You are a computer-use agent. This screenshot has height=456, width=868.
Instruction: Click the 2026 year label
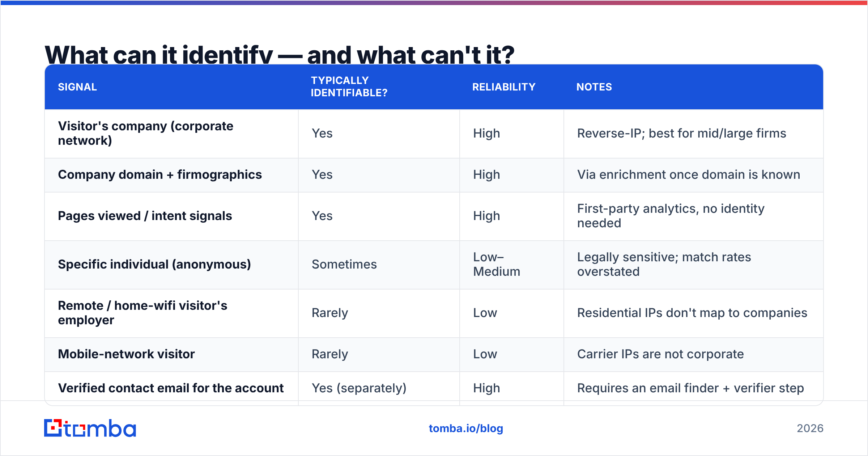coord(810,428)
